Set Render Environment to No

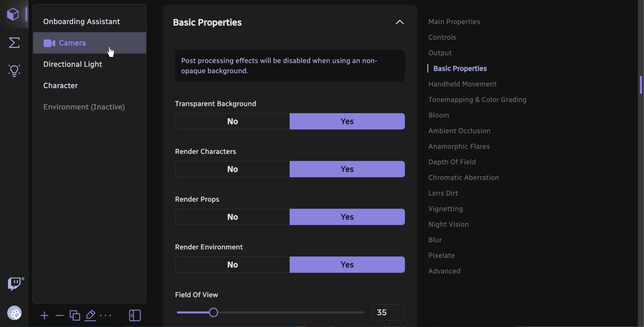tap(232, 265)
